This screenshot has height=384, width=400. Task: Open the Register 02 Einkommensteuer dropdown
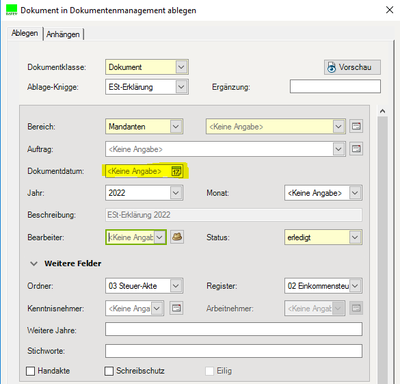pos(355,286)
